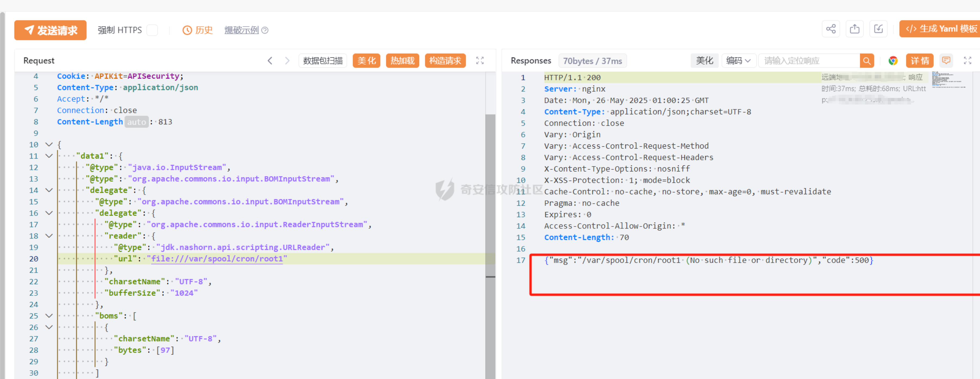Click the share icon in top toolbar
The image size is (980, 379).
[831, 29]
